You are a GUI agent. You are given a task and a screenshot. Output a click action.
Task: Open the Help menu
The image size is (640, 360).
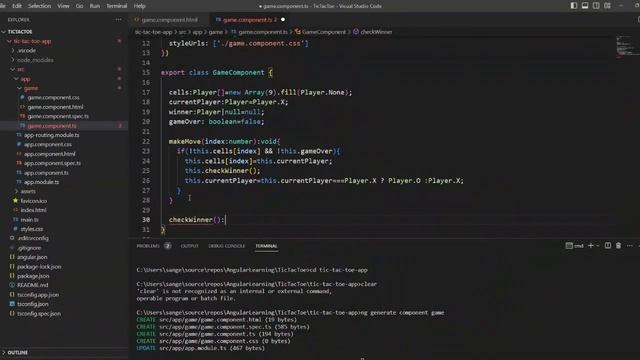click(x=140, y=6)
